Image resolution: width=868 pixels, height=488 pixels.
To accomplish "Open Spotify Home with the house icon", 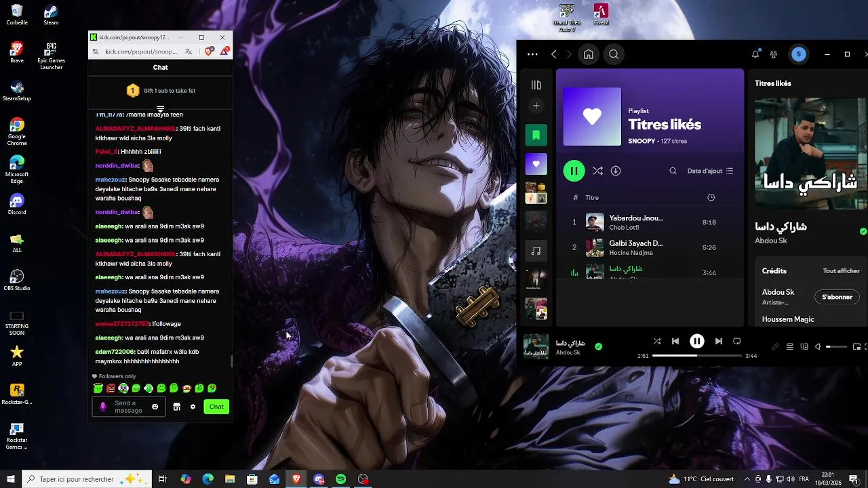I will tap(589, 54).
